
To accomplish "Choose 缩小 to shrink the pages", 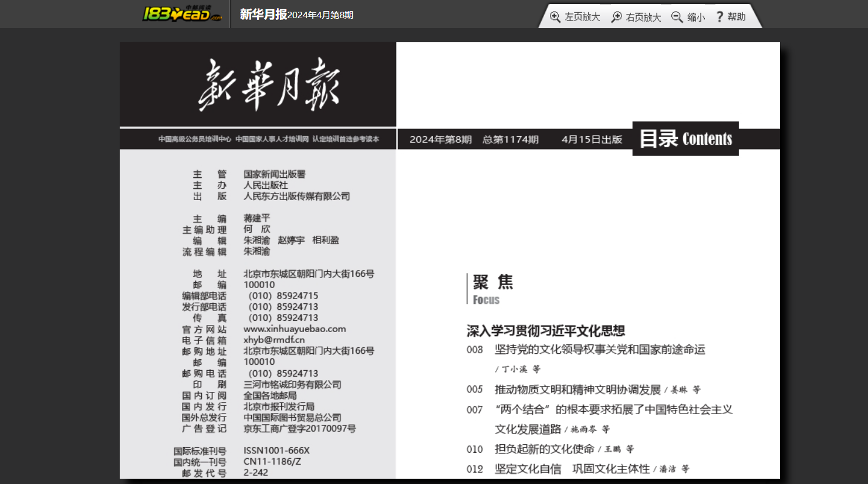I will [x=696, y=17].
